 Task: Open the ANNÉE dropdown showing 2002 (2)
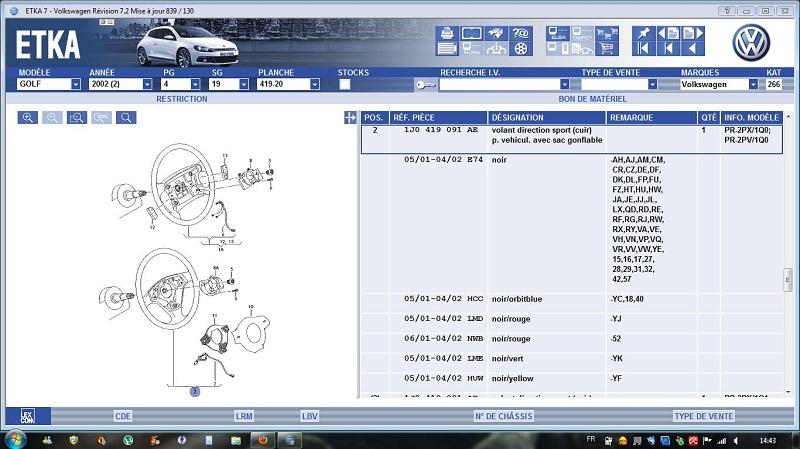click(147, 84)
